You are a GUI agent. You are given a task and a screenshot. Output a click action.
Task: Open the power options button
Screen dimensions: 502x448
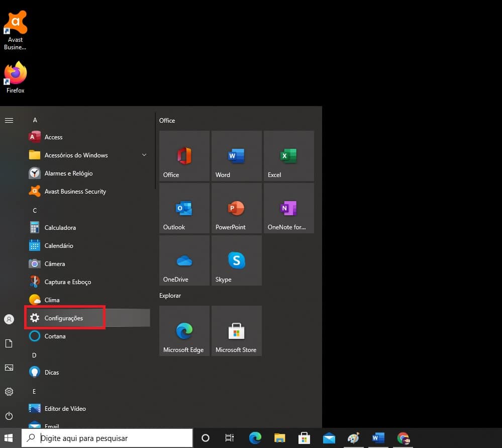[9, 416]
